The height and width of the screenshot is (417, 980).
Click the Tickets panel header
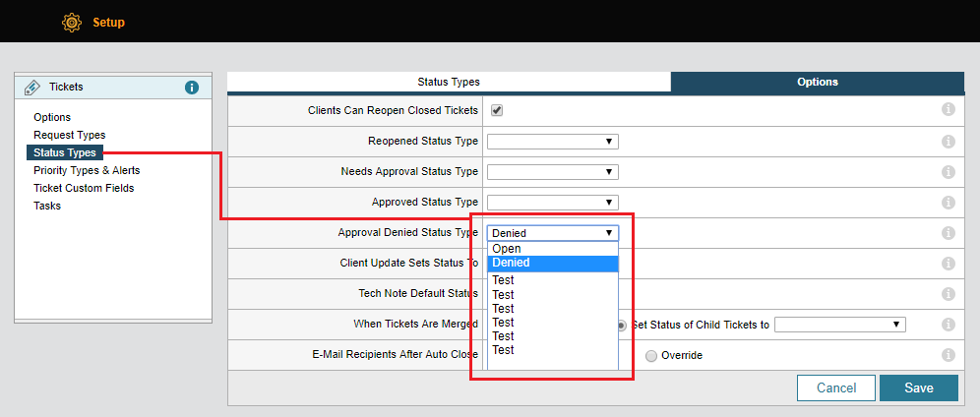[113, 88]
